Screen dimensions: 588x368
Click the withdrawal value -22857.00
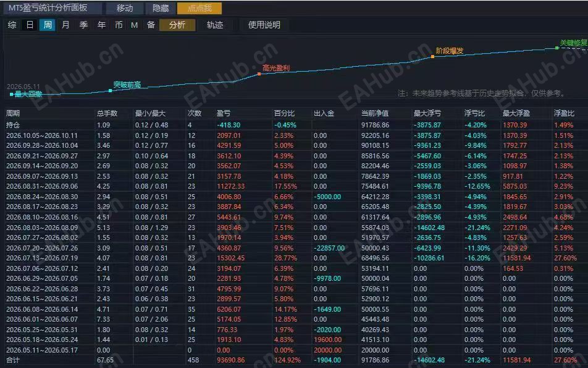pos(329,248)
